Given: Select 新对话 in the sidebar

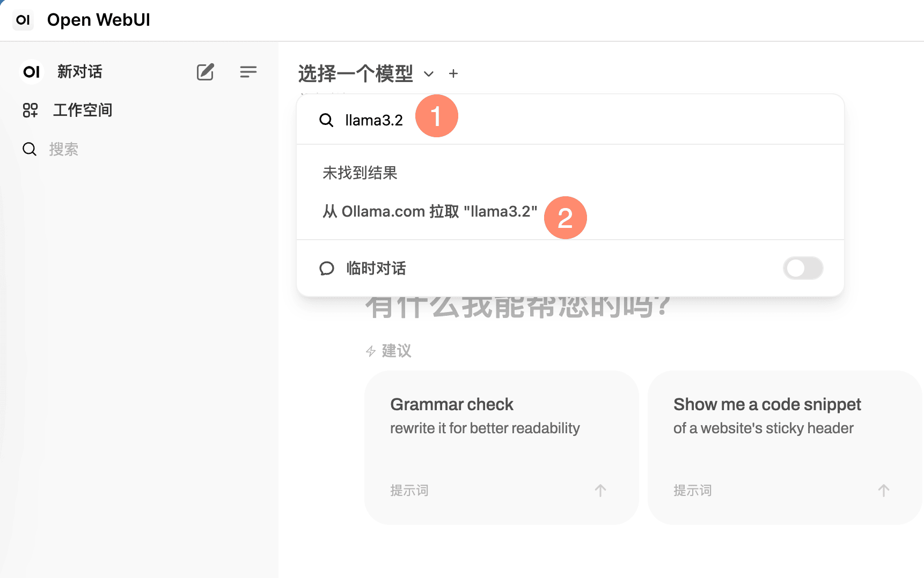Looking at the screenshot, I should point(79,72).
